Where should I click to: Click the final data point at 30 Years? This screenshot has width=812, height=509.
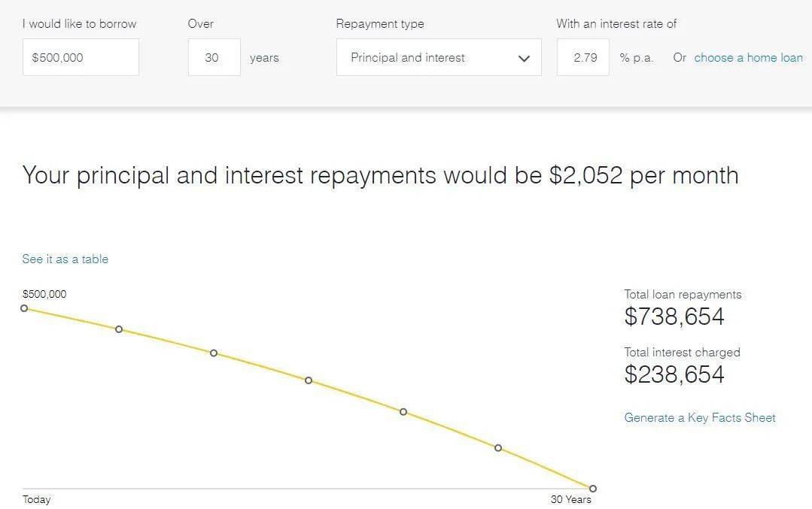point(592,488)
